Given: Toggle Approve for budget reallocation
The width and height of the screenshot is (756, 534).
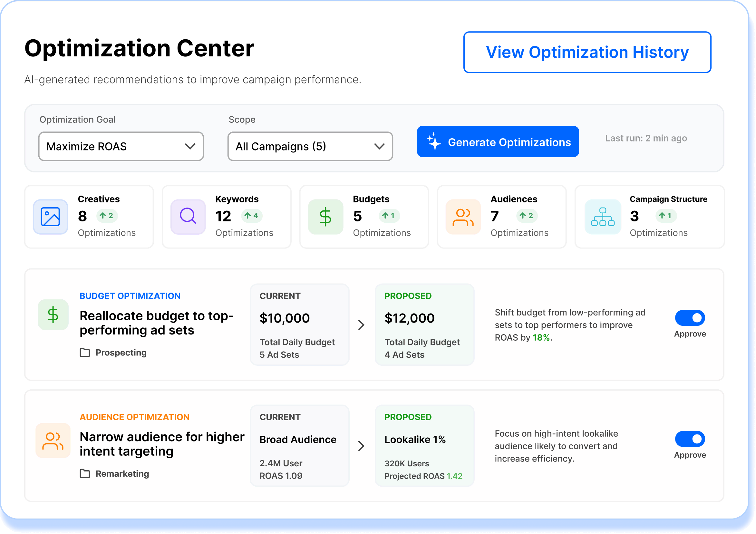Looking at the screenshot, I should tap(690, 318).
